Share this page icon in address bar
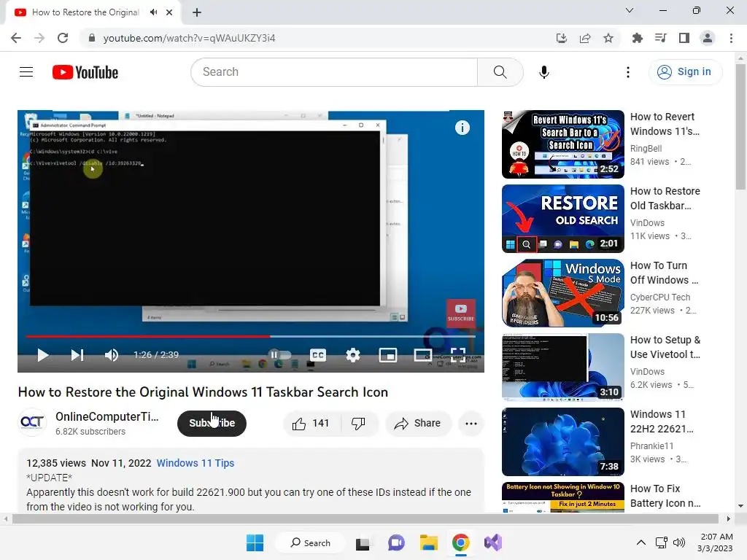The height and width of the screenshot is (560, 747). point(585,38)
